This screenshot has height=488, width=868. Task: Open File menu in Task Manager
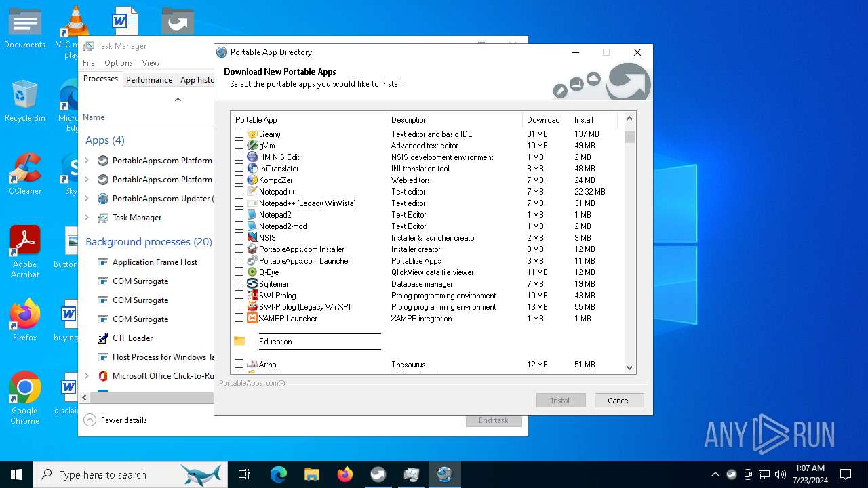pyautogui.click(x=89, y=63)
